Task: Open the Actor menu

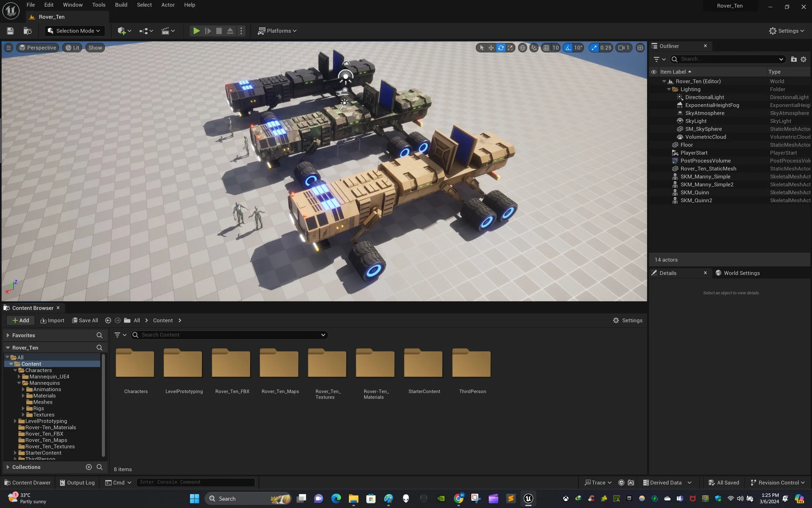Action: pyautogui.click(x=168, y=5)
